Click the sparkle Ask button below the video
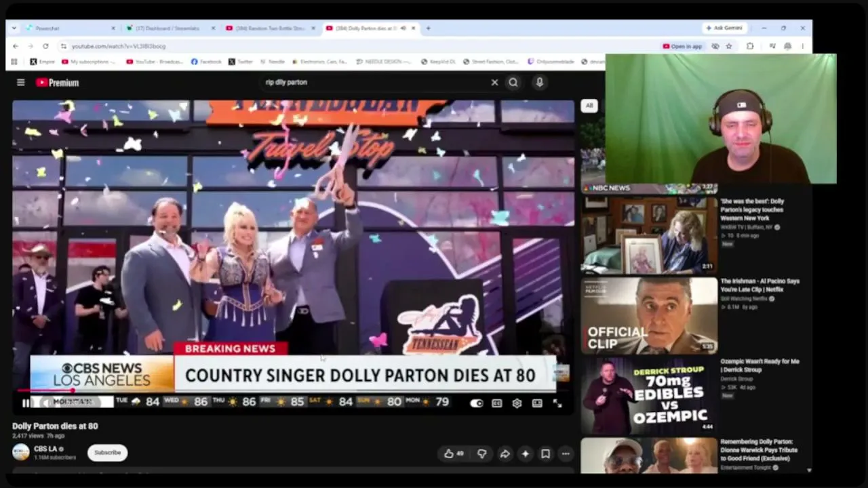The width and height of the screenshot is (868, 488). pyautogui.click(x=525, y=454)
